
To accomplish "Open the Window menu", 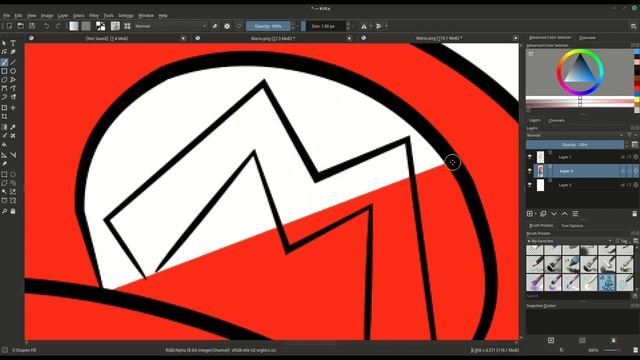I will click(x=146, y=16).
